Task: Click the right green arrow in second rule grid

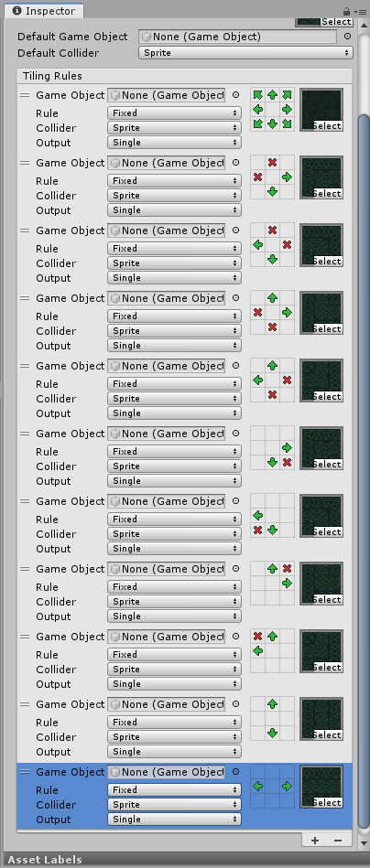Action: click(x=287, y=177)
